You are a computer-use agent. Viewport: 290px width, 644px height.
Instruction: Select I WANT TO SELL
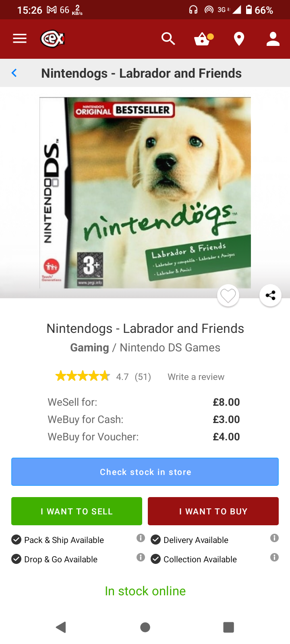pyautogui.click(x=77, y=511)
